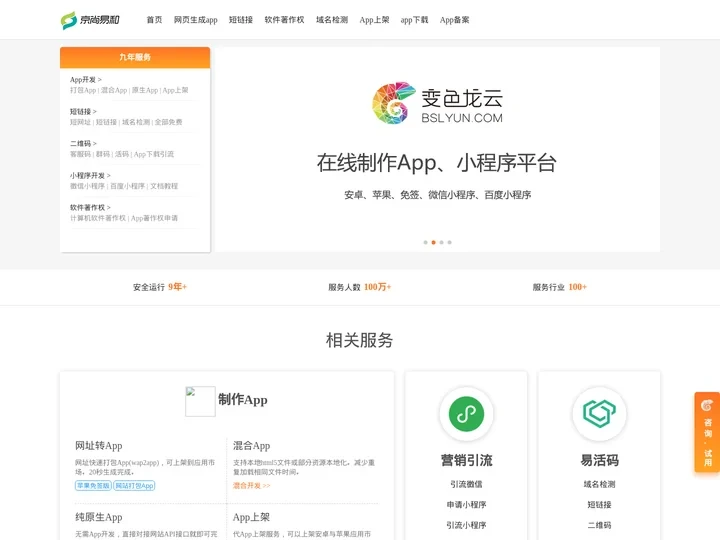Open the App上架 card heading
Image resolution: width=720 pixels, height=540 pixels.
pyautogui.click(x=251, y=517)
